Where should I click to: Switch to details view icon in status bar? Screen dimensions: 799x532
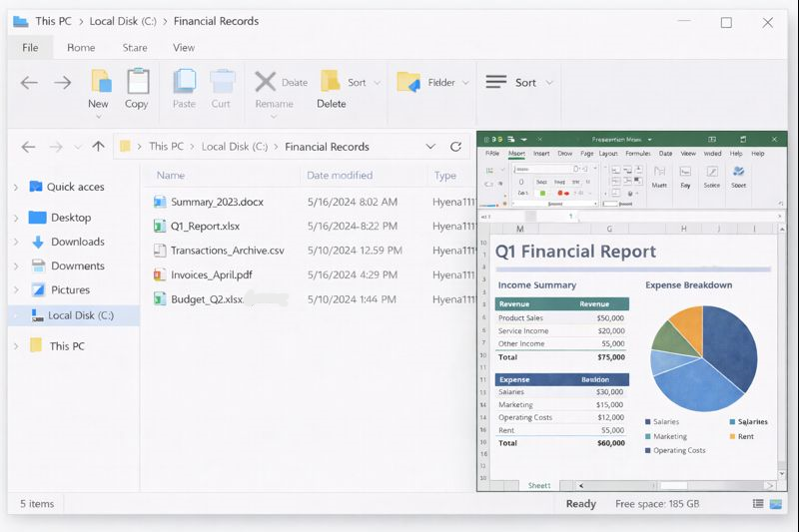click(x=759, y=504)
